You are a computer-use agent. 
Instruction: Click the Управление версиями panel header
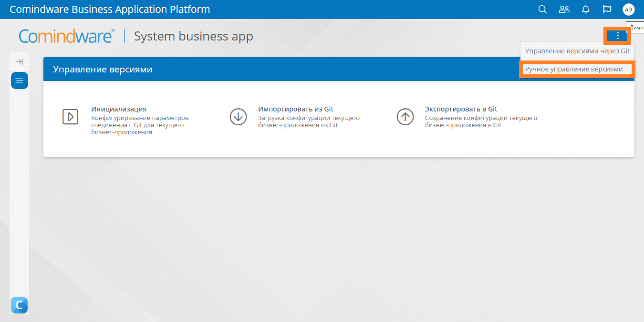coord(339,70)
